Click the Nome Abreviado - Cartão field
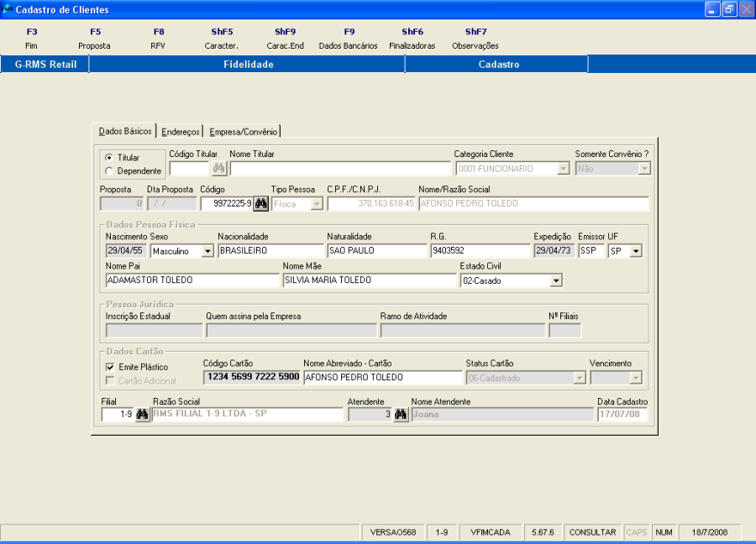This screenshot has height=544, width=756. (x=382, y=378)
